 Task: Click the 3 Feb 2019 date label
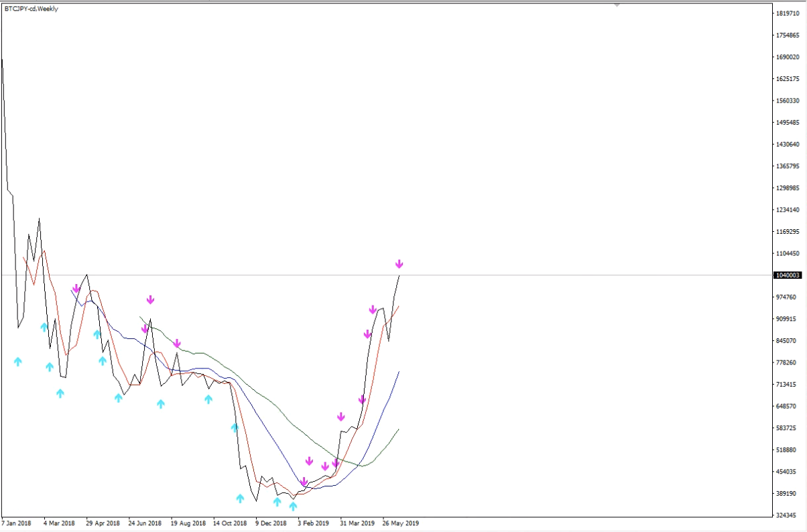314,523
